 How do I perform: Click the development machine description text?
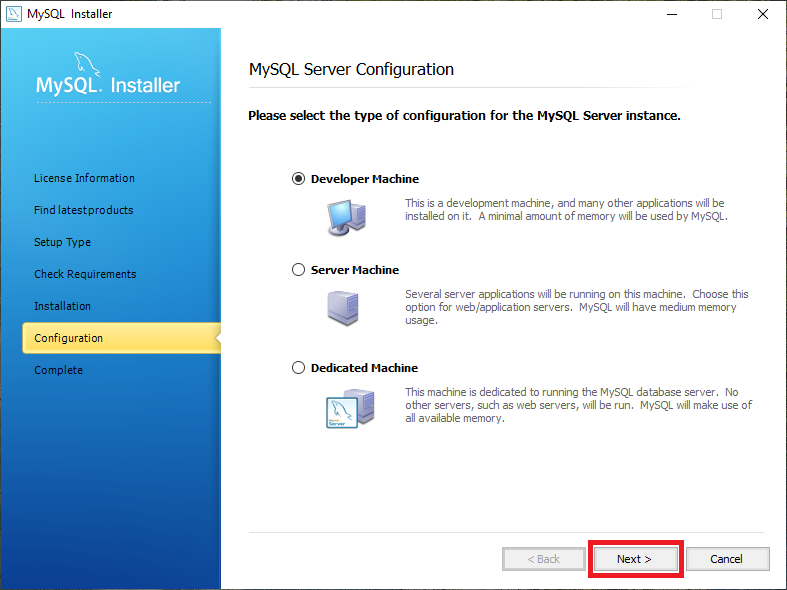tap(566, 210)
